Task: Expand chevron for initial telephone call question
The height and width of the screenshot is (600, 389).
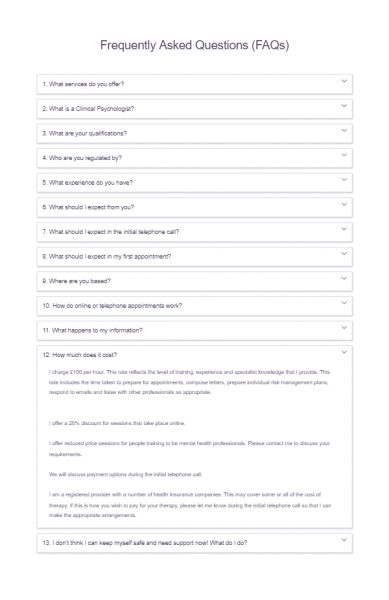Action: (x=344, y=229)
